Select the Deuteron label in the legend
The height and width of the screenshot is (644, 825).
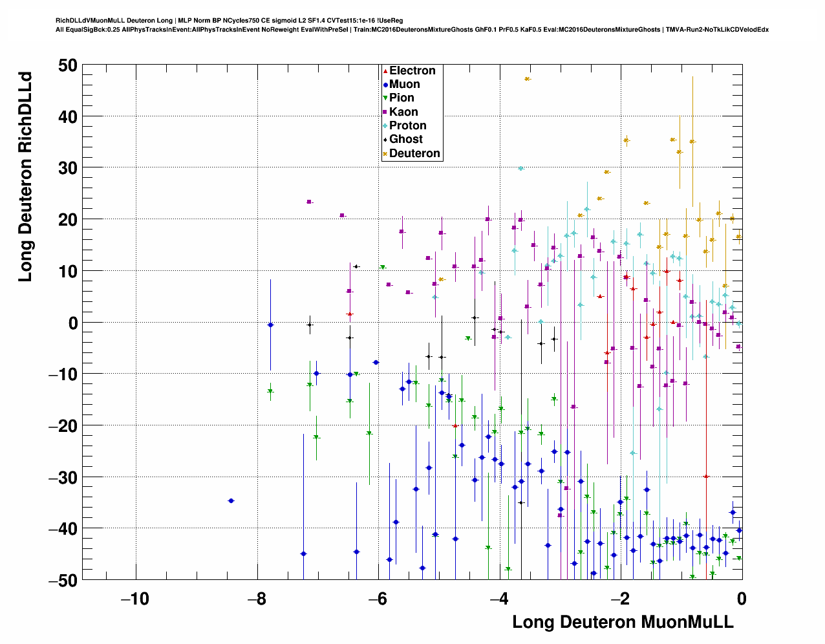tap(414, 154)
